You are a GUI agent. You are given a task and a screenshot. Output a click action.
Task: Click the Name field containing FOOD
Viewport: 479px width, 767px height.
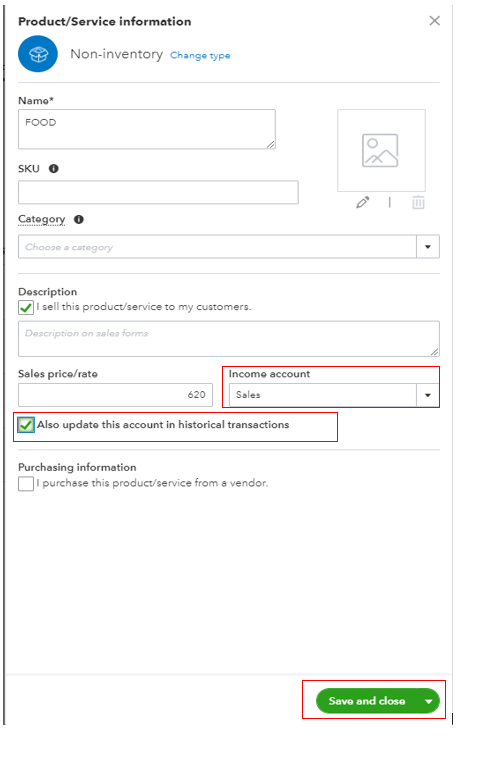click(147, 129)
